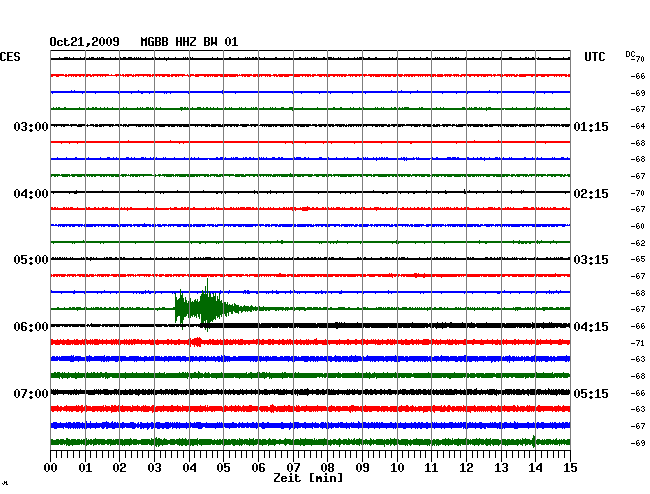This screenshot has width=650, height=494.
Task: Select minute 05 on the time axis
Action: coord(223,467)
